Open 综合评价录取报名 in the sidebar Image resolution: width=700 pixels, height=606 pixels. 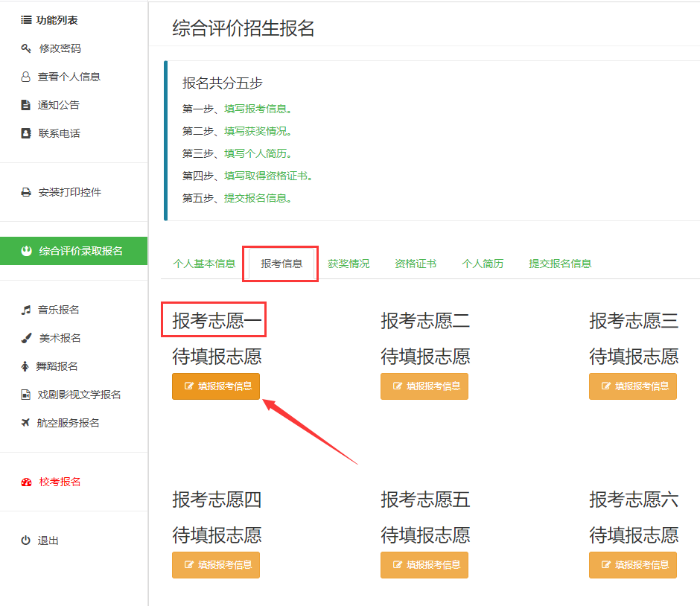pyautogui.click(x=80, y=251)
